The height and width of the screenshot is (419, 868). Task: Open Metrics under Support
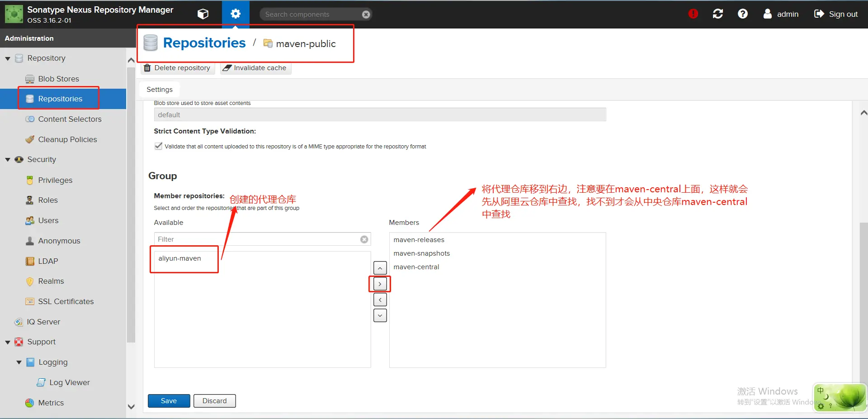[51, 403]
